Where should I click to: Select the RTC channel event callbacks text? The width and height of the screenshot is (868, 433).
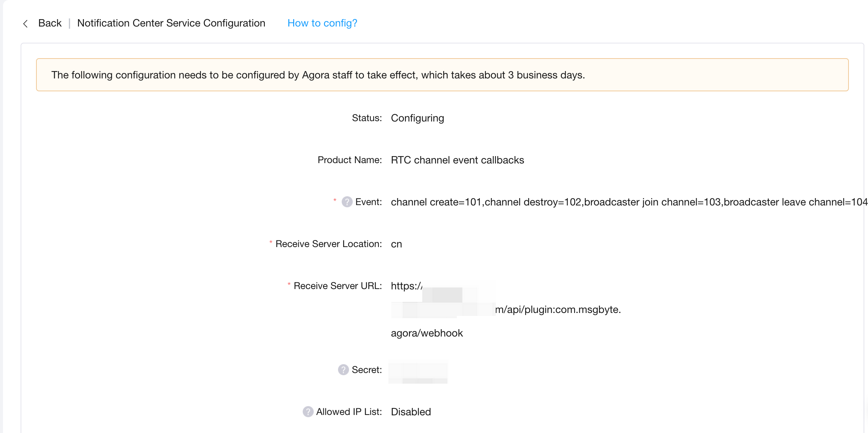pos(458,160)
